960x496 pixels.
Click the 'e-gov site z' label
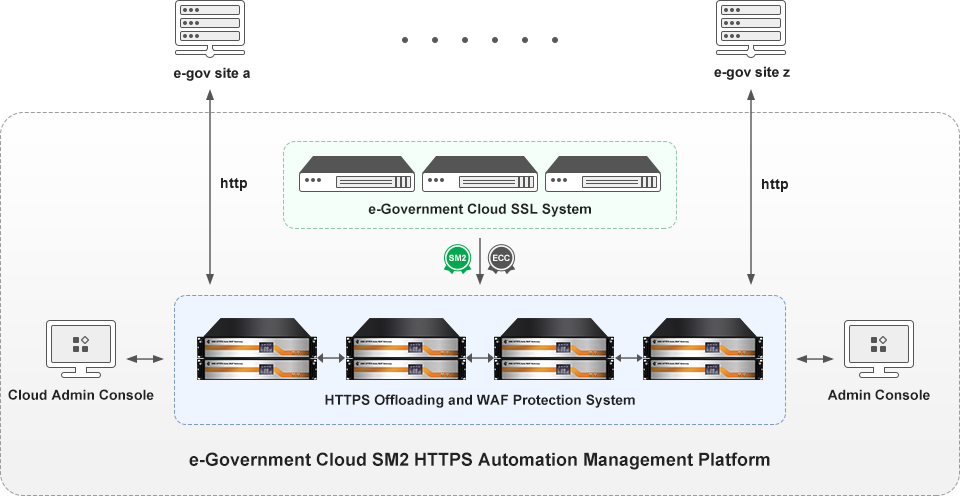tap(752, 73)
